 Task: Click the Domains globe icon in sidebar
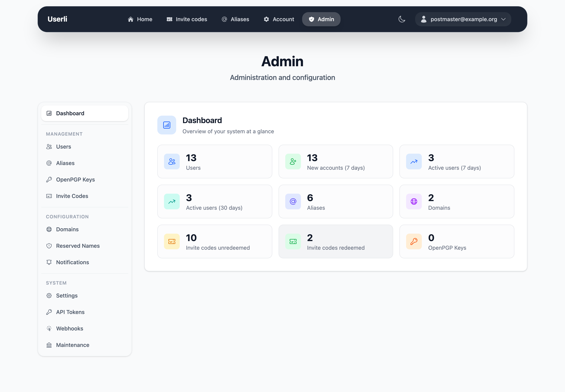pyautogui.click(x=49, y=229)
